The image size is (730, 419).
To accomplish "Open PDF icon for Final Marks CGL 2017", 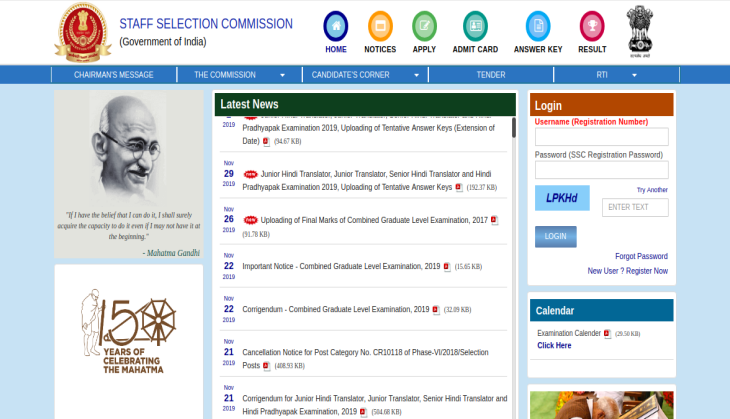I will point(494,220).
